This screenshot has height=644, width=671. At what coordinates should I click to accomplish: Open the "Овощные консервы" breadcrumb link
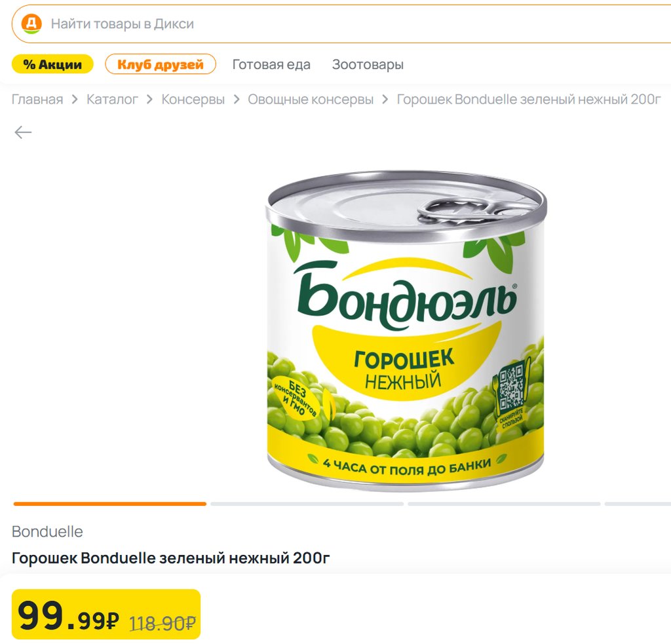[x=311, y=100]
